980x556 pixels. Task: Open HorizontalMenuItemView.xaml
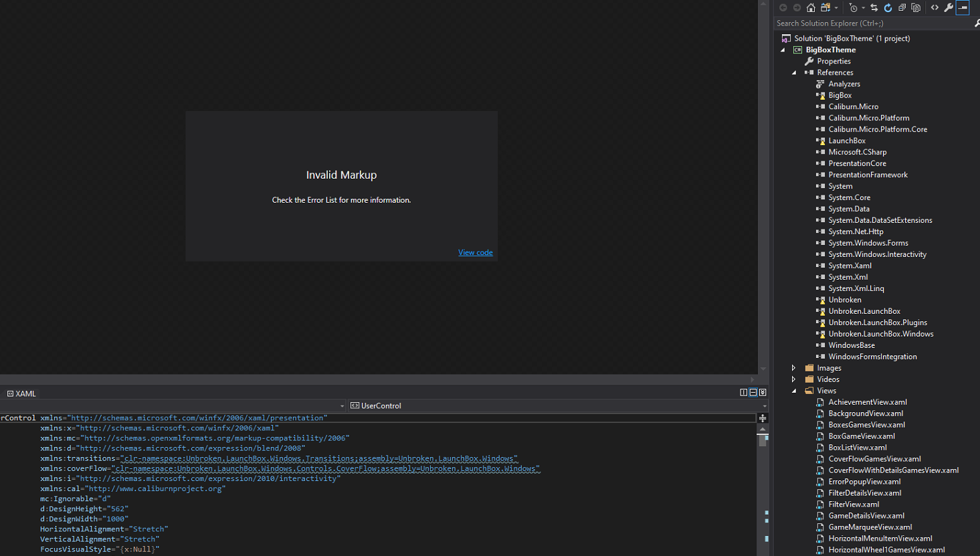(x=880, y=539)
